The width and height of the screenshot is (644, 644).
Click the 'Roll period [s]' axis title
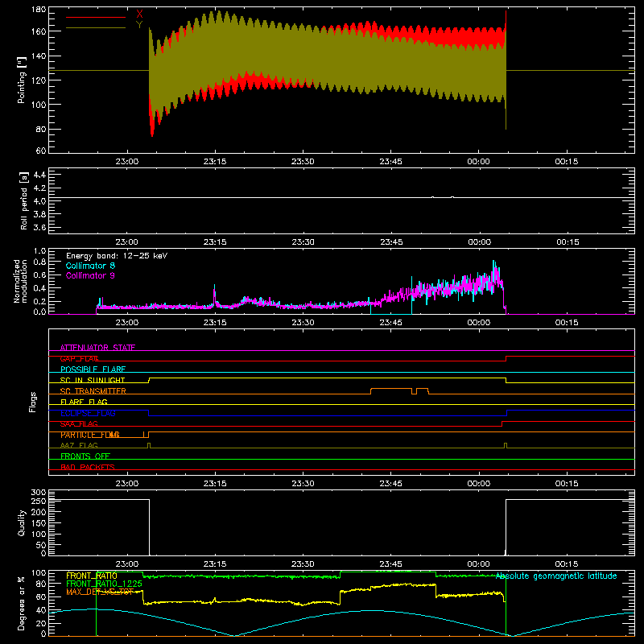click(x=23, y=200)
